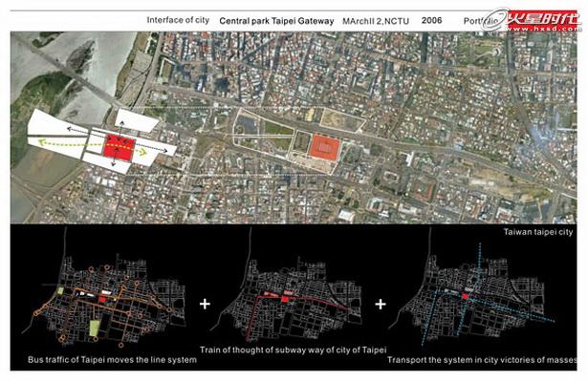The height and width of the screenshot is (381, 588).
Task: Click the 'Taiwan taipei city' caption
Action: [538, 232]
